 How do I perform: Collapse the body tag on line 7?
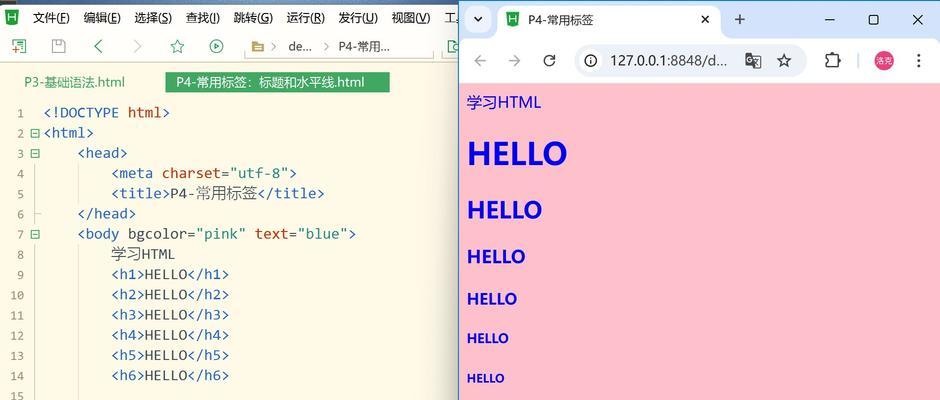[35, 234]
